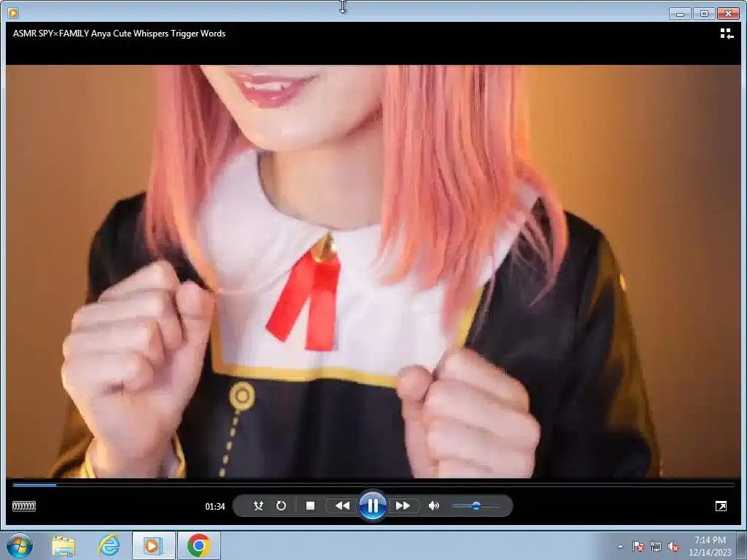Turn shuffle on in player controls
This screenshot has height=560, width=747.
[258, 506]
